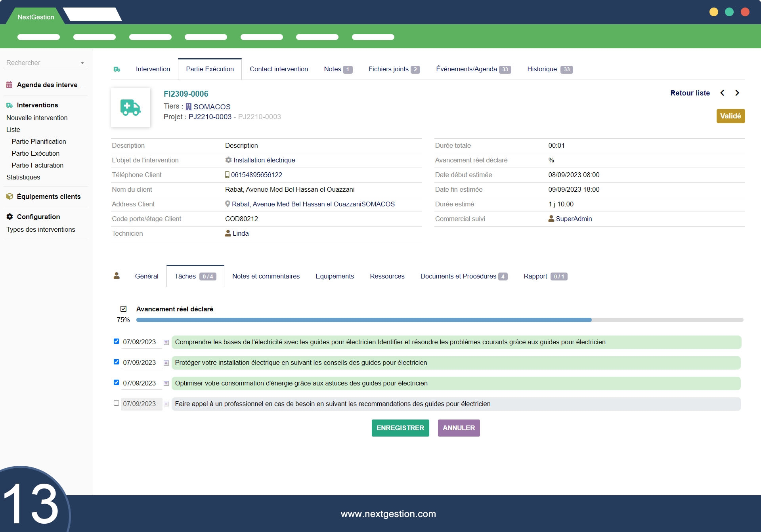Click the large ambulance intervention thumbnail
Image resolution: width=761 pixels, height=532 pixels.
click(x=130, y=107)
